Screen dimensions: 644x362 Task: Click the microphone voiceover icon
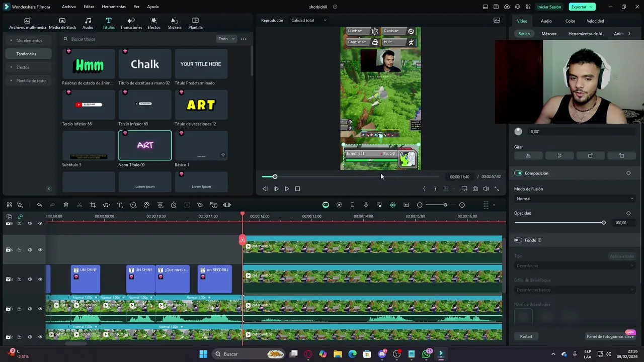366,205
